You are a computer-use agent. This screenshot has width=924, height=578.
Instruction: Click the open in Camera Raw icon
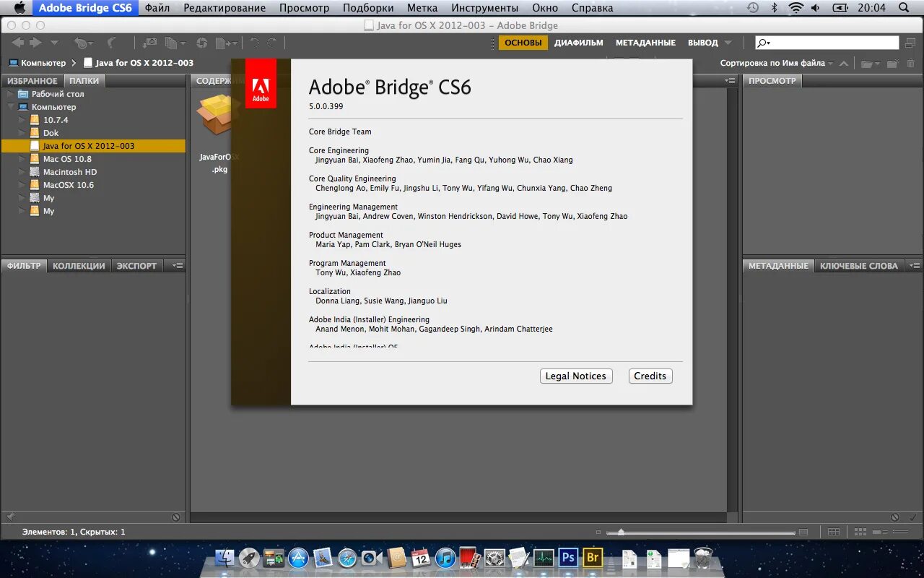pos(202,43)
